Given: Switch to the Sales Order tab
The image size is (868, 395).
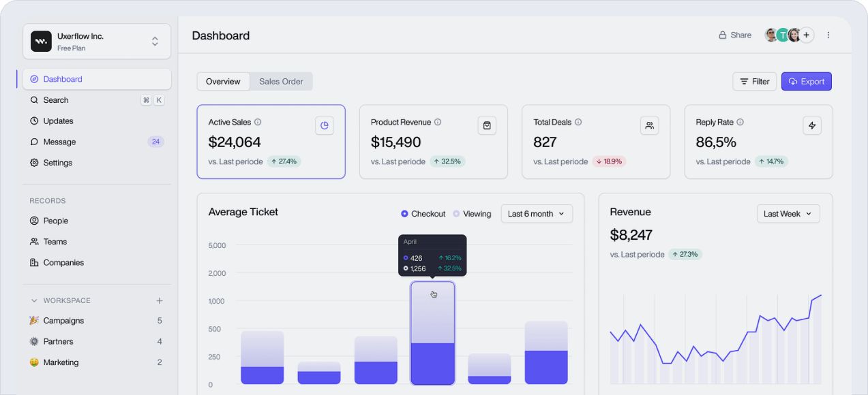Looking at the screenshot, I should tap(281, 82).
